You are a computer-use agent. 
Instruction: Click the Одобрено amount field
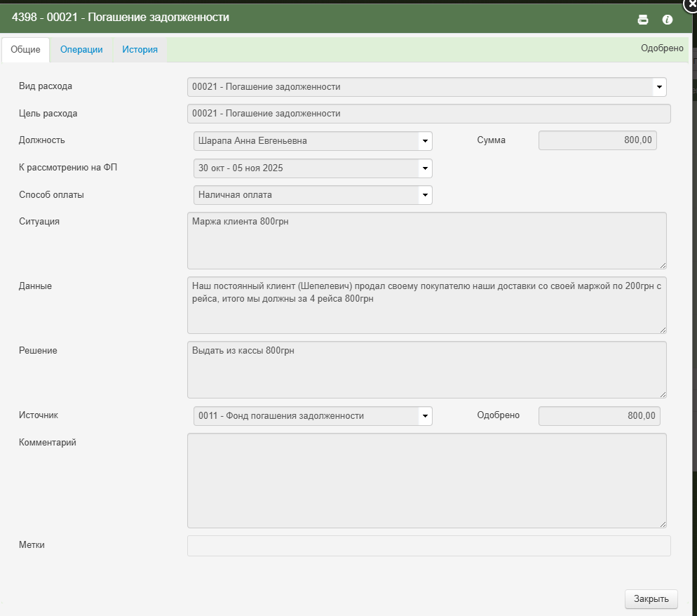tap(600, 416)
